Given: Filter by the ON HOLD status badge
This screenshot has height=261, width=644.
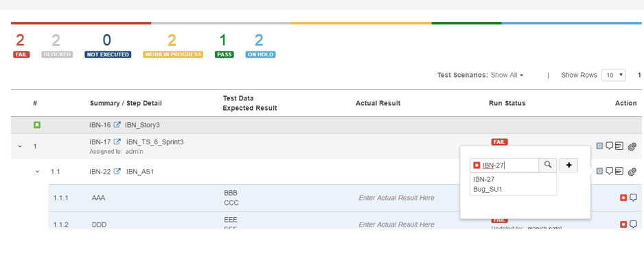Looking at the screenshot, I should click(x=260, y=55).
